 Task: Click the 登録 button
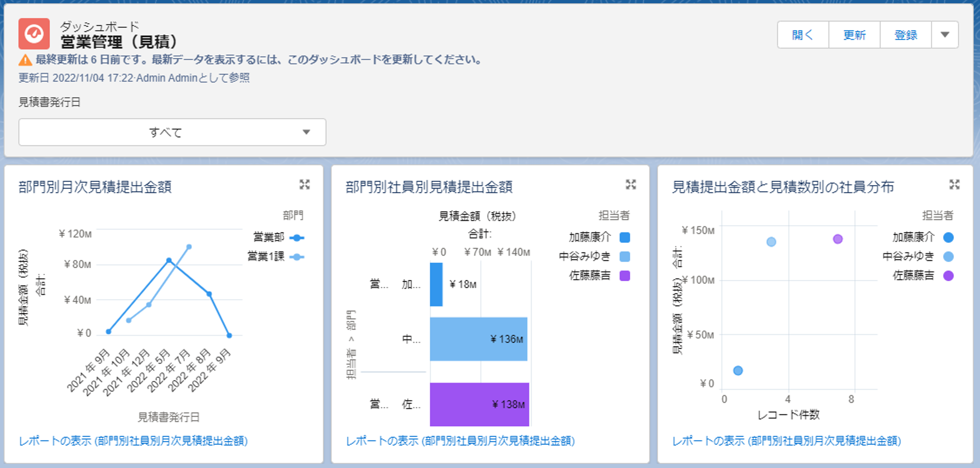[x=906, y=35]
